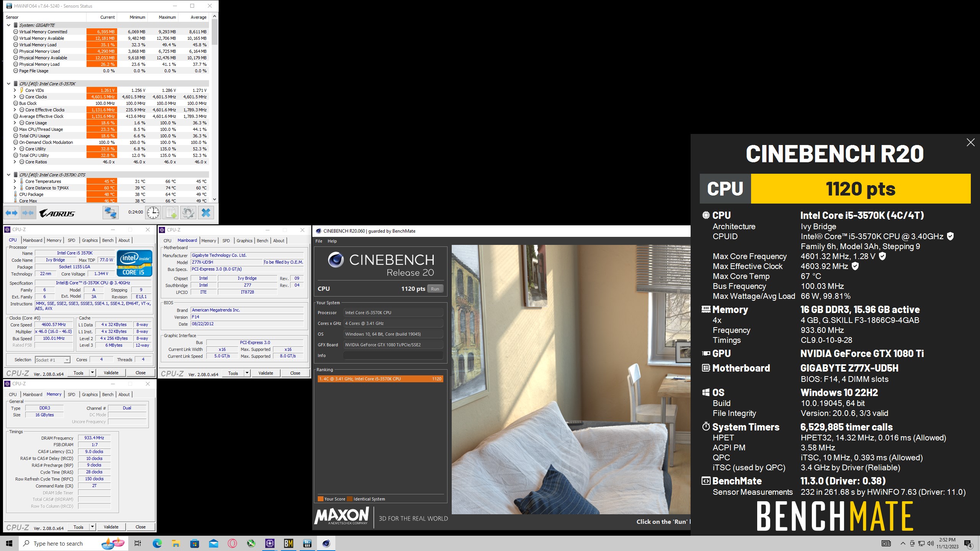Select the CPU Package temperature row
The height and width of the screenshot is (551, 980).
coord(106,194)
